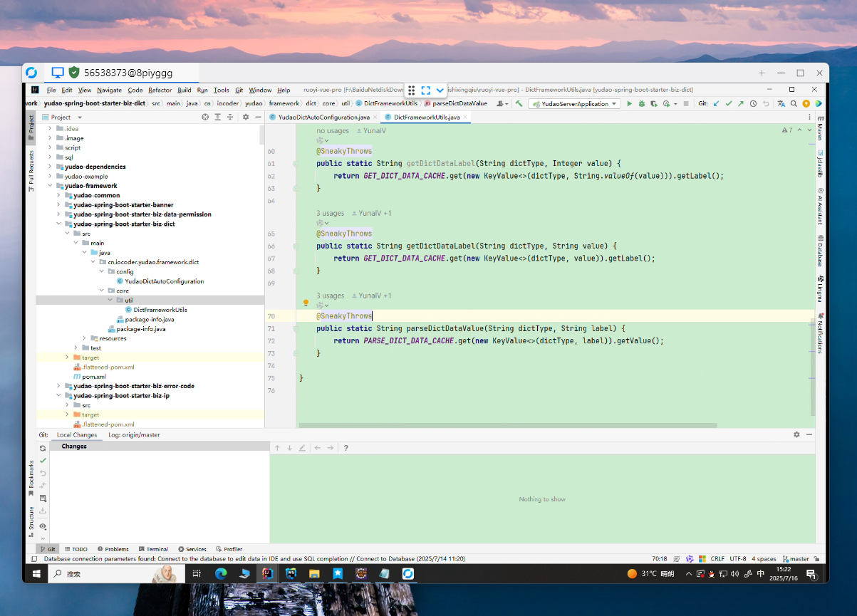Open Microsoft Edge from the taskbar
Screen dimensions: 857x616
[x=221, y=573]
